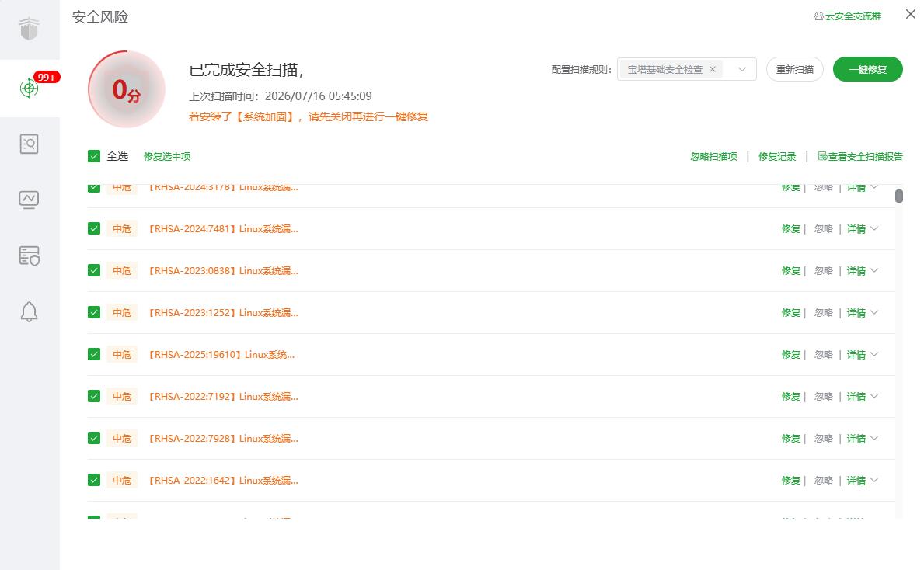Uncheck the RHSA-2025:19610 checkbox
This screenshot has width=924, height=570.
pos(94,354)
